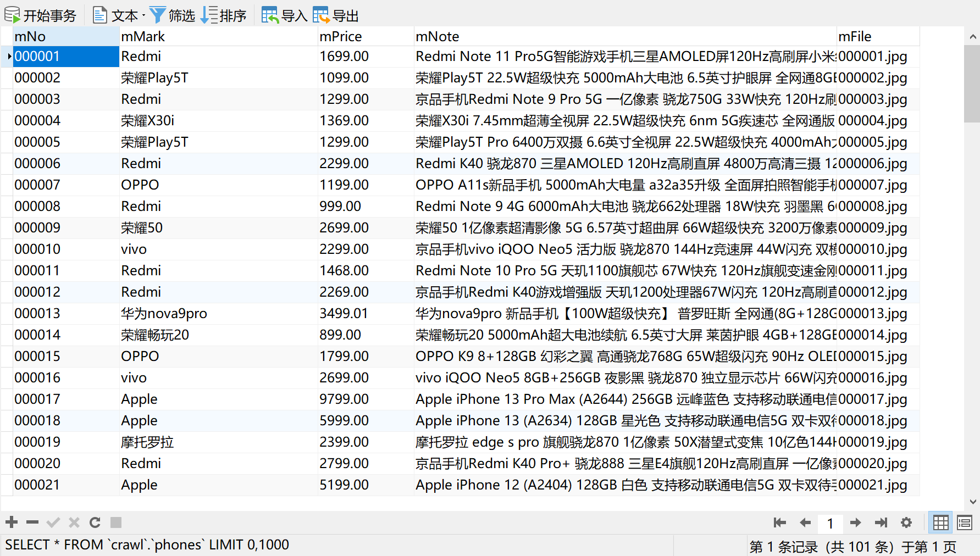Screen dimensions: 980x556
Task: Click the price cell 9799.00
Action: 366,399
